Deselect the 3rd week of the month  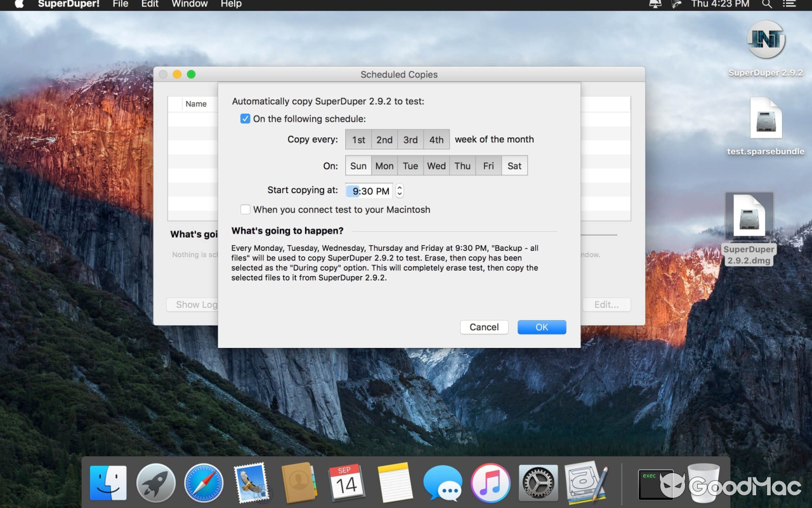[410, 139]
